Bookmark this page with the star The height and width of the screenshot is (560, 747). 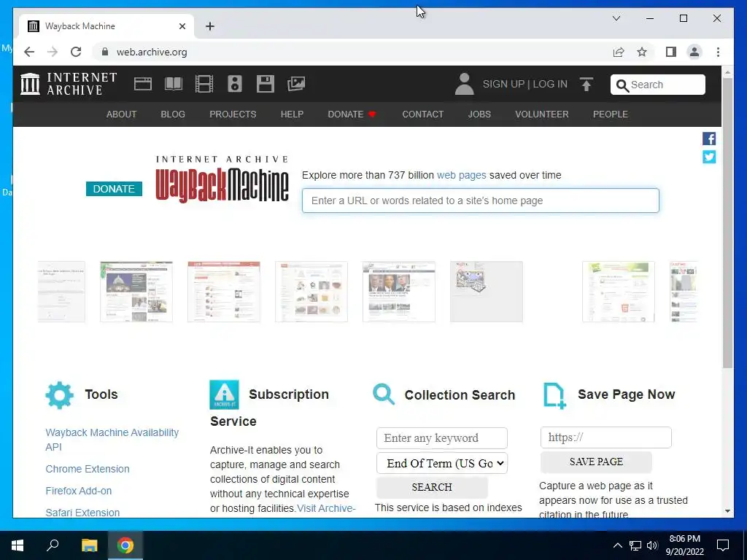pyautogui.click(x=642, y=52)
